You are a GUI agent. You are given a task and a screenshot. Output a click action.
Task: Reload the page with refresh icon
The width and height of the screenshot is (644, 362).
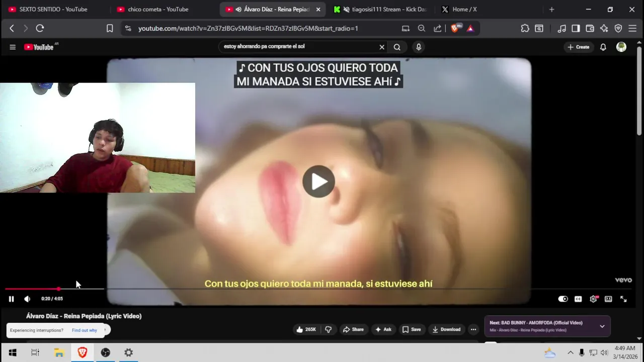(40, 29)
